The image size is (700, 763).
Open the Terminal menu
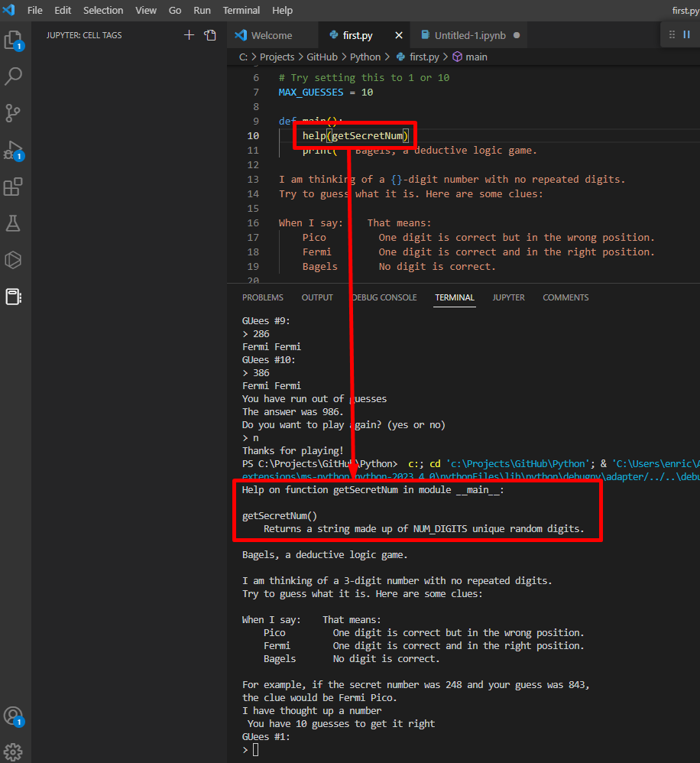(241, 10)
